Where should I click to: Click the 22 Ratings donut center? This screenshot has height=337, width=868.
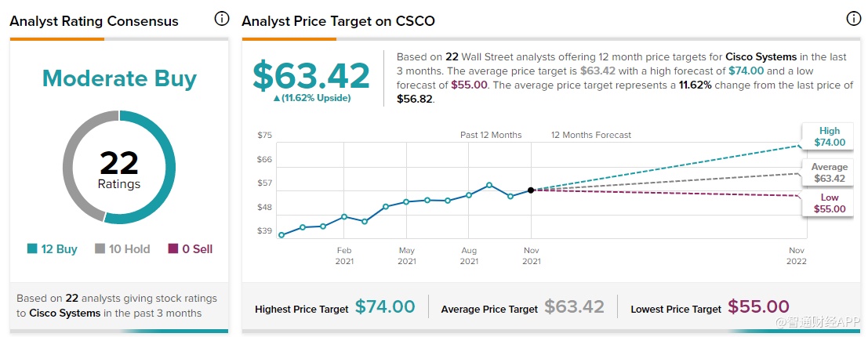tap(119, 170)
